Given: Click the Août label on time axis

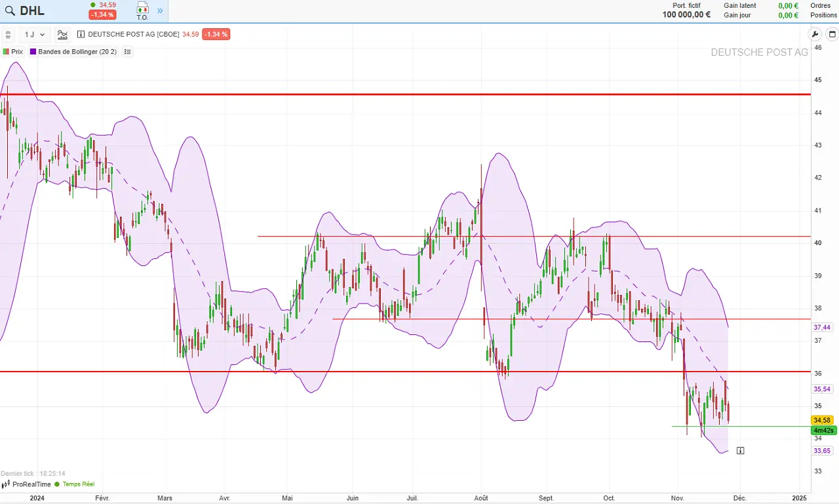Looking at the screenshot, I should click(x=482, y=498).
